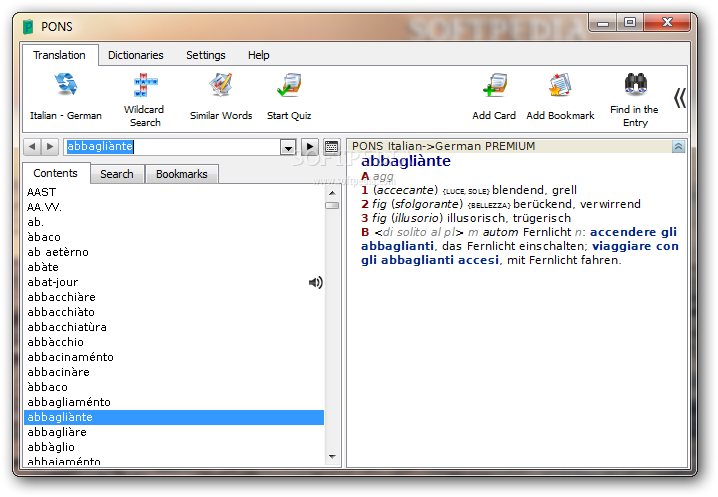Switch to the Bookmarks tab
718x497 pixels.
click(x=182, y=174)
